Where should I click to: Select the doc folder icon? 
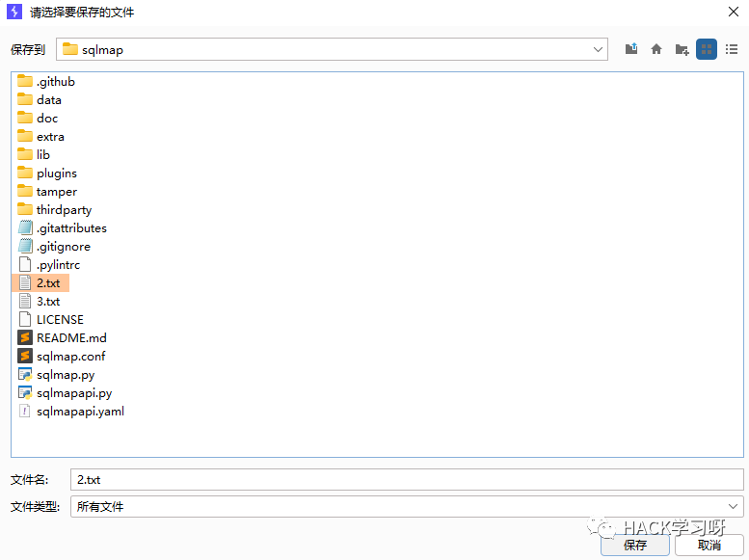click(25, 118)
